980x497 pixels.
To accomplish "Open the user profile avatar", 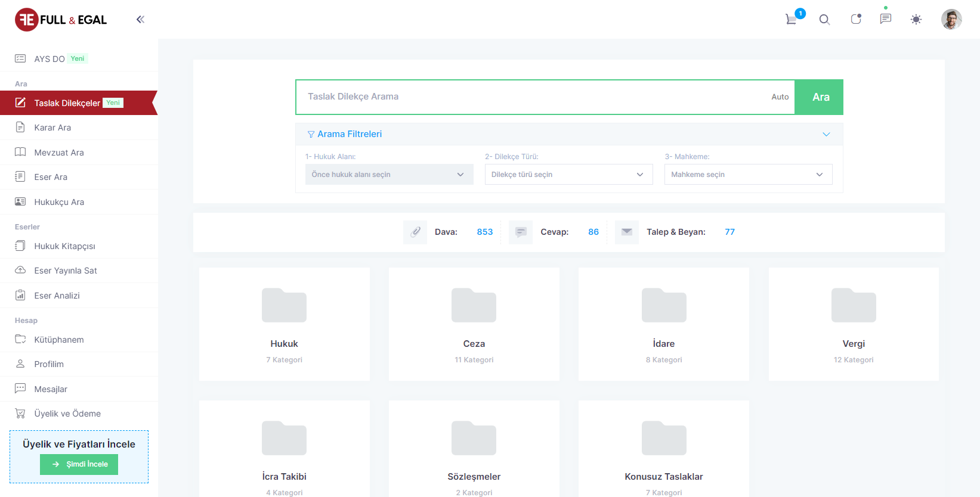I will [x=951, y=19].
